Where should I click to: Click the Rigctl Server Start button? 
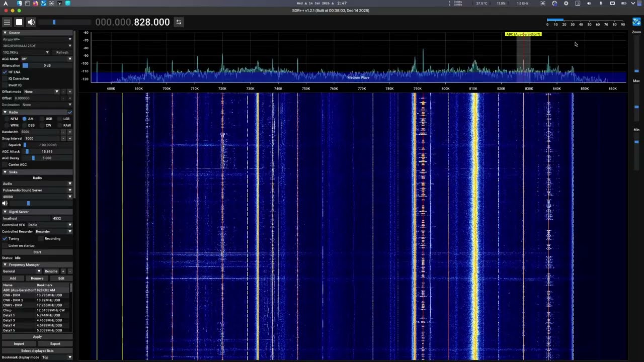37,252
